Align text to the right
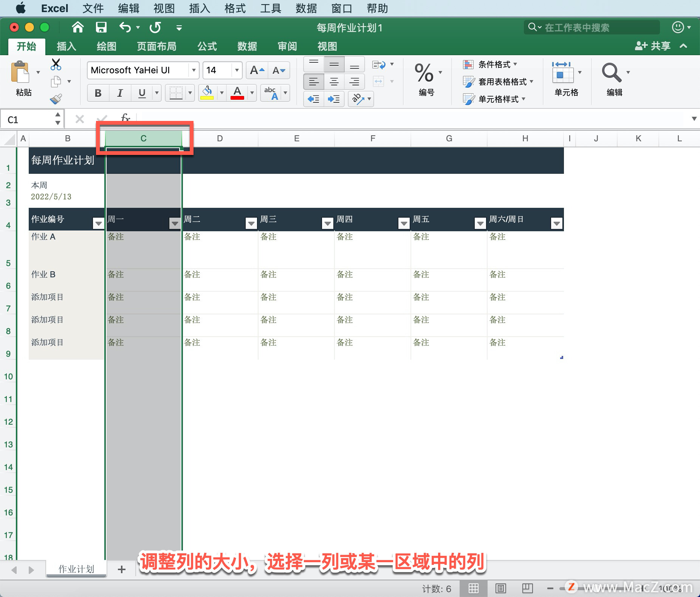Viewport: 700px width, 597px height. click(354, 82)
